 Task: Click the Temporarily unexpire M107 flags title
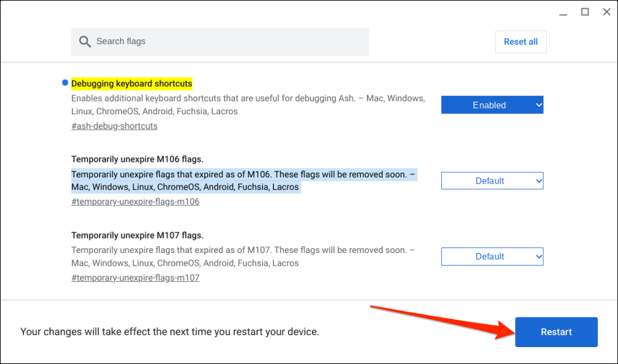[137, 235]
